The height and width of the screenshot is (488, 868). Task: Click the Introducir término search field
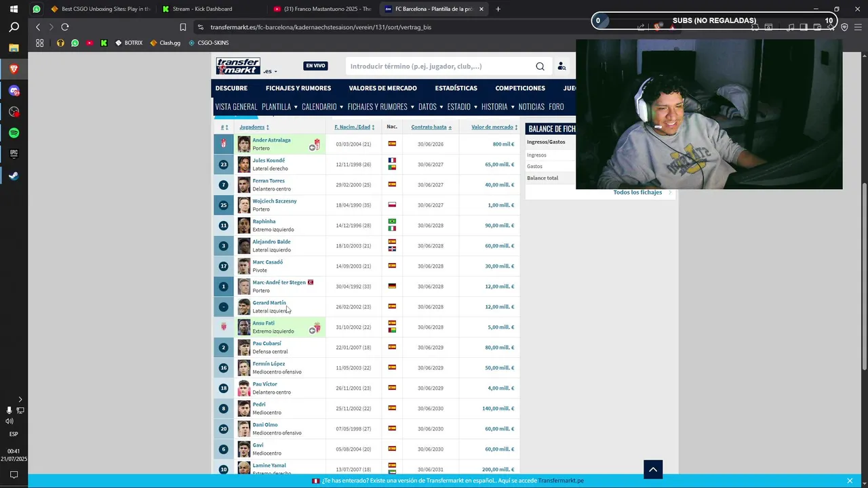[439, 66]
